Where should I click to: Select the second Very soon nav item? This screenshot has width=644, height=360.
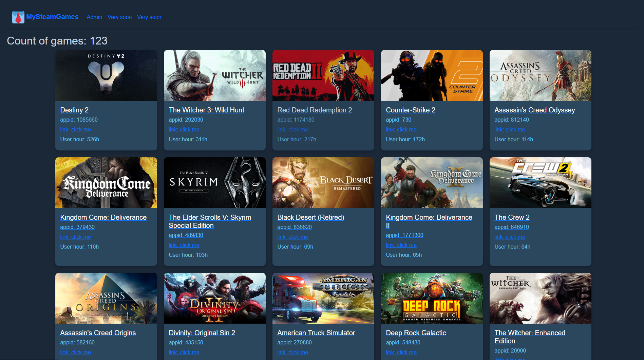[x=149, y=17]
